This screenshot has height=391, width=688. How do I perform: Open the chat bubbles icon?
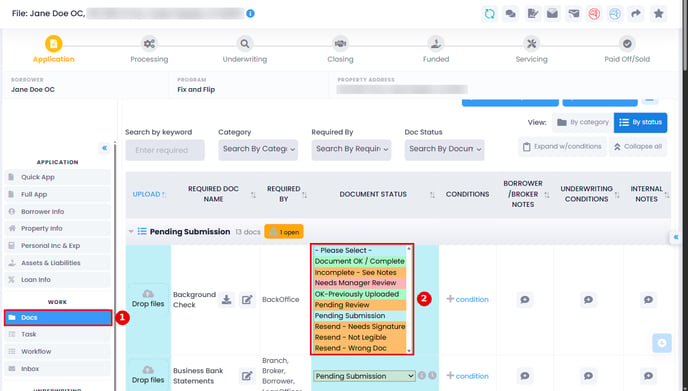[x=510, y=14]
